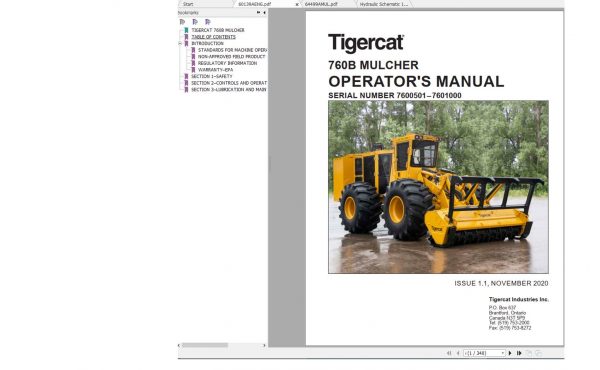Click the bookmarks panel horizontal scrollbar thumb
600x370 pixels.
205,345
